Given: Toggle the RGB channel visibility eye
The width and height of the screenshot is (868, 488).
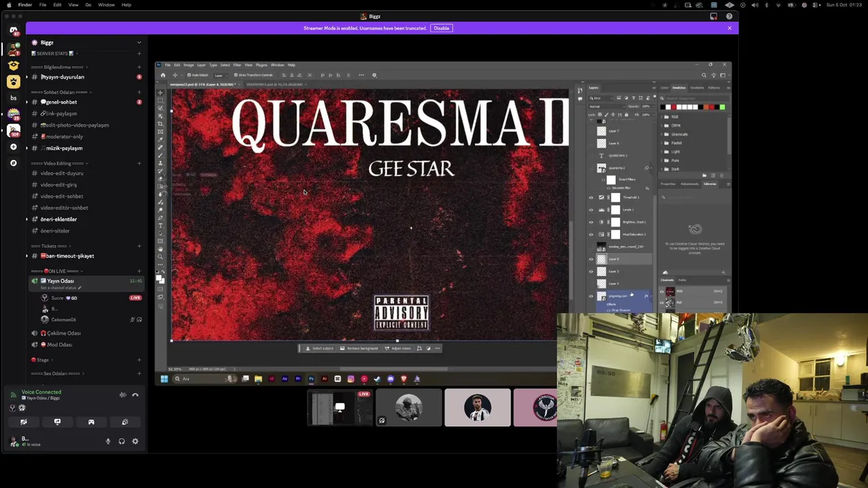Looking at the screenshot, I should [x=662, y=291].
